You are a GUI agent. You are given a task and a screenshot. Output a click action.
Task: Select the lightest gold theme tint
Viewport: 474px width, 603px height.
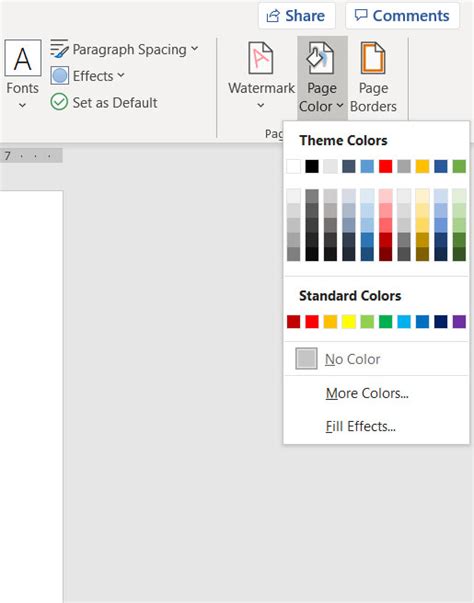422,196
